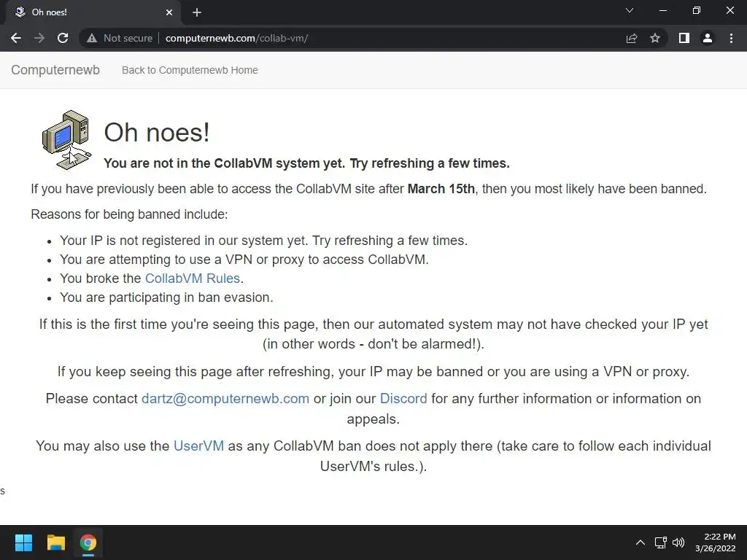Bookmark this tab with the star icon
The width and height of the screenshot is (747, 560).
pos(655,38)
